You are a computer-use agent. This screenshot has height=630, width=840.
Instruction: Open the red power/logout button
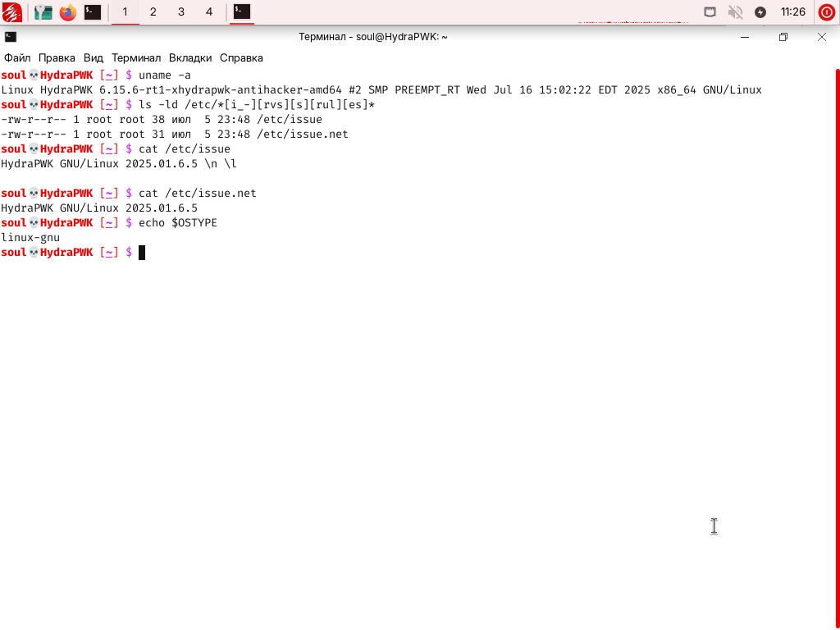[826, 11]
